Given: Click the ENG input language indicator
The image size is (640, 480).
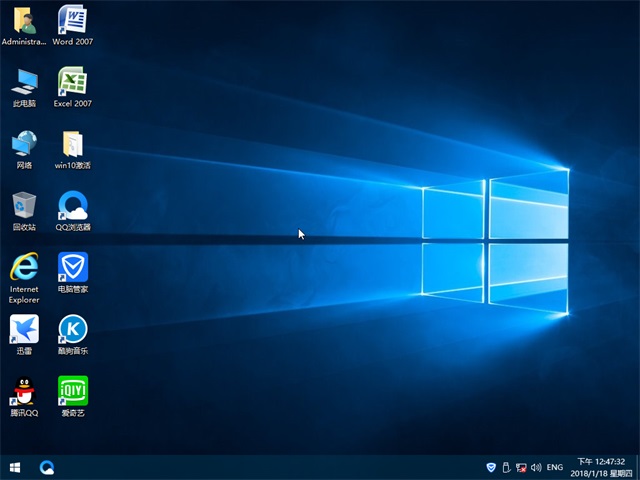Looking at the screenshot, I should point(555,467).
